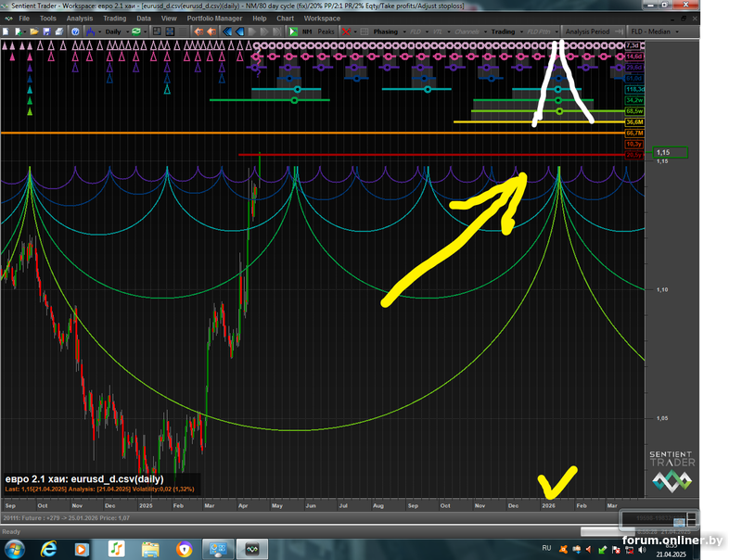
Task: Click the red X delete icon
Action: click(x=345, y=32)
